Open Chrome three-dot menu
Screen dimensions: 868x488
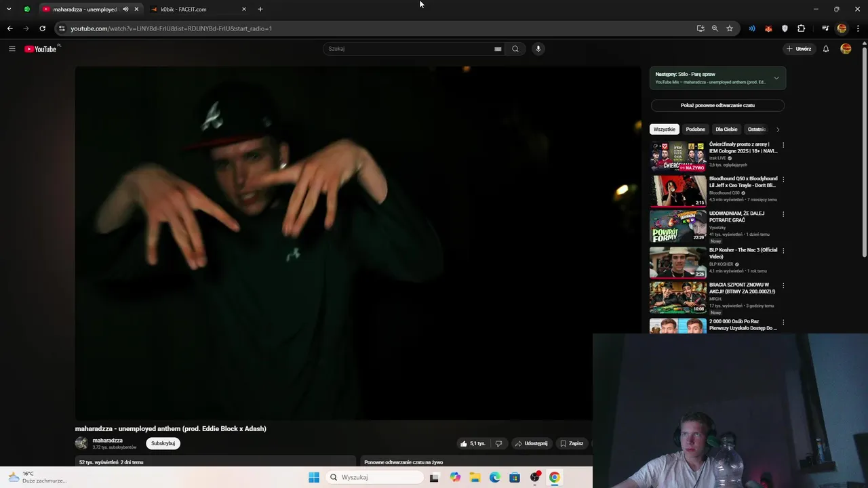(x=859, y=28)
